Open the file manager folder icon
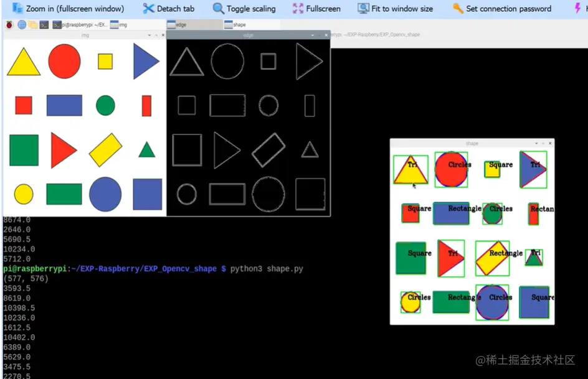 tap(33, 25)
